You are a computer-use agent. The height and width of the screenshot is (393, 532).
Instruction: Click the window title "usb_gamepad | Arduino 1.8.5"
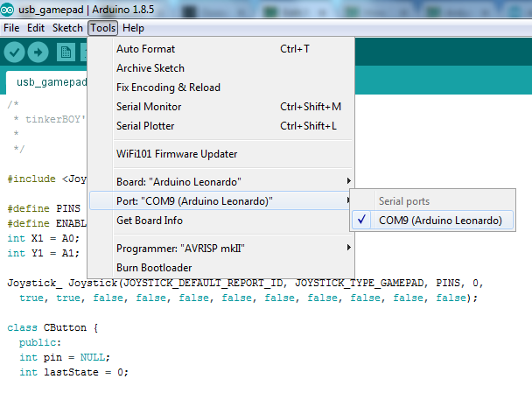point(86,10)
